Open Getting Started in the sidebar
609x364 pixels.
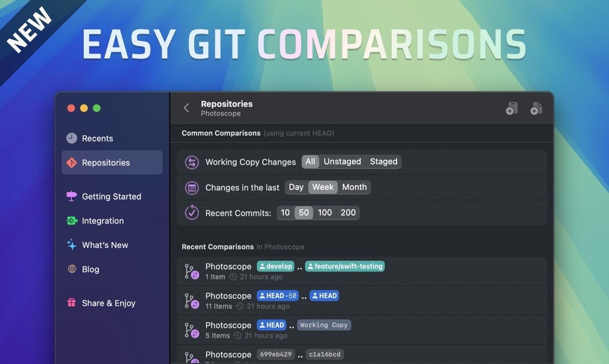[x=112, y=196]
